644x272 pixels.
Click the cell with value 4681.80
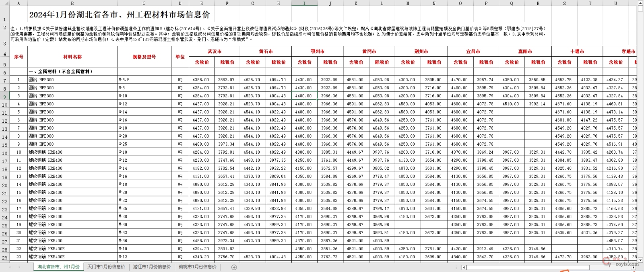[x=564, y=120]
